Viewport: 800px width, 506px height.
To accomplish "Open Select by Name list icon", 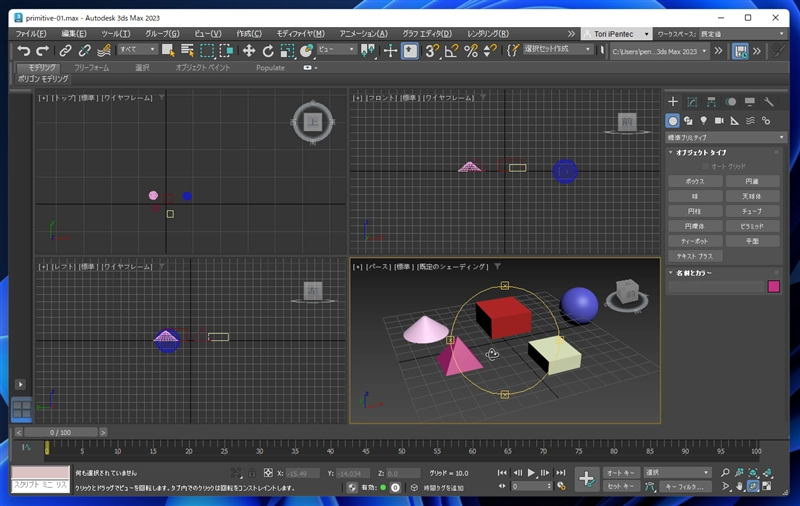I will pyautogui.click(x=187, y=50).
